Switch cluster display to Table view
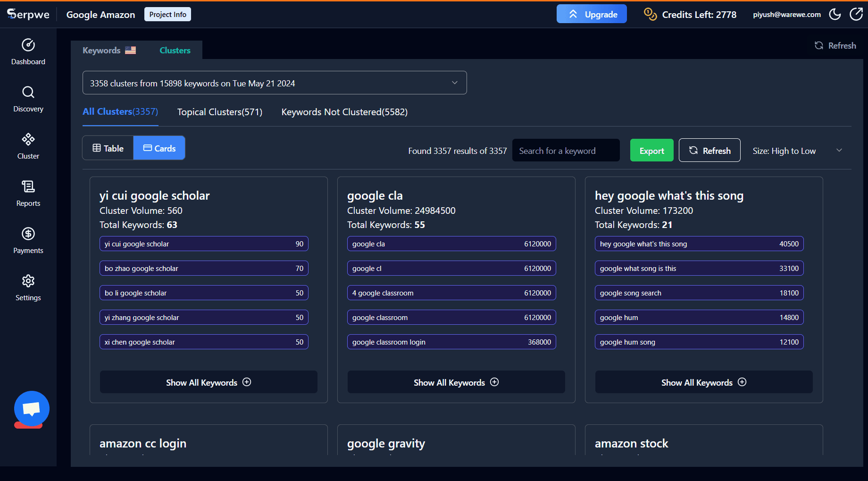Image resolution: width=868 pixels, height=481 pixels. point(108,148)
